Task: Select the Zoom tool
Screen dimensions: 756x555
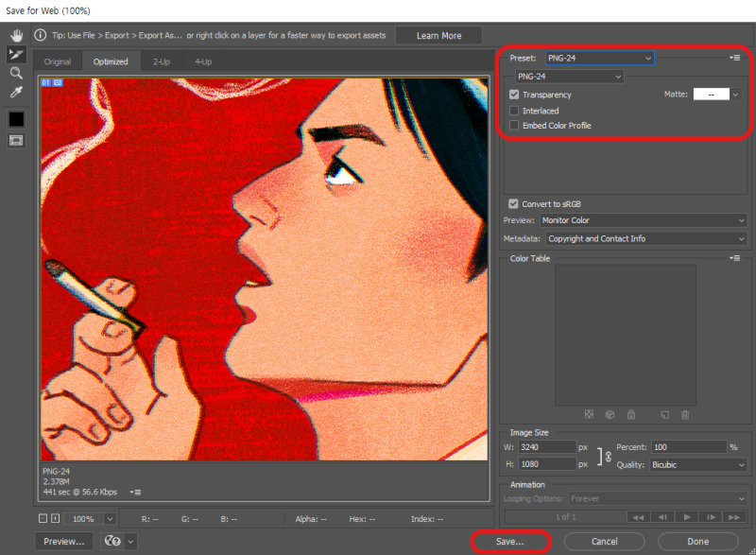Action: [16, 74]
